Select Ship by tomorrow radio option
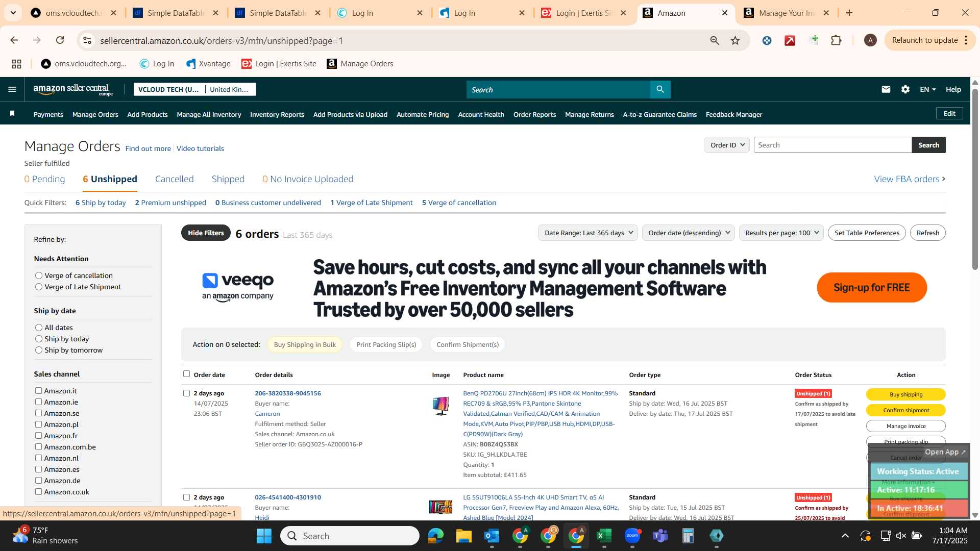980x551 pixels. click(39, 350)
